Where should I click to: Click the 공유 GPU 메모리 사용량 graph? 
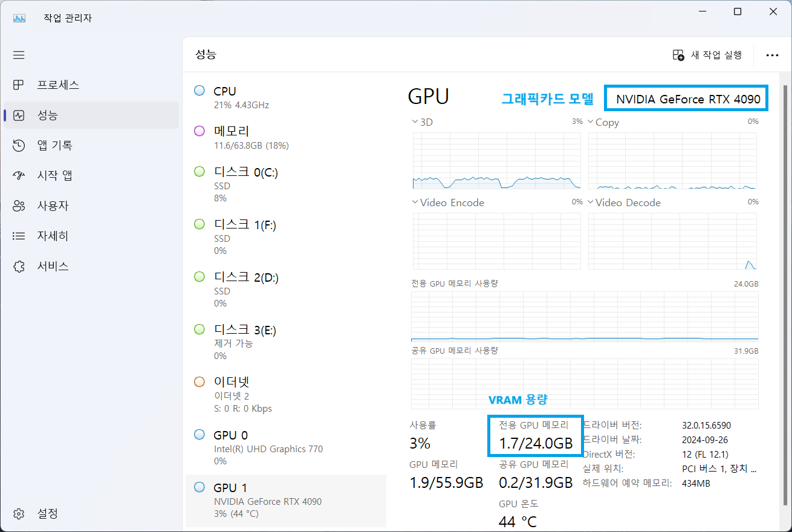coord(585,384)
